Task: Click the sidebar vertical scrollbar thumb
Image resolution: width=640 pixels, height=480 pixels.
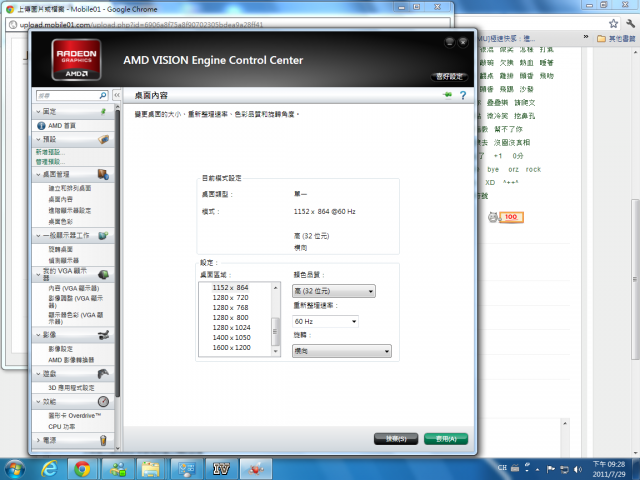Action: coord(118,253)
